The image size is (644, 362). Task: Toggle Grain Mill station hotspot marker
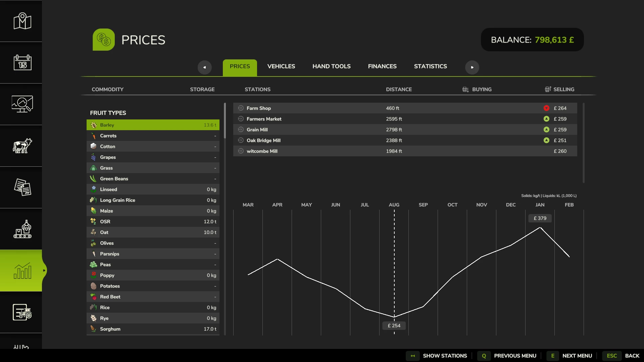[241, 130]
